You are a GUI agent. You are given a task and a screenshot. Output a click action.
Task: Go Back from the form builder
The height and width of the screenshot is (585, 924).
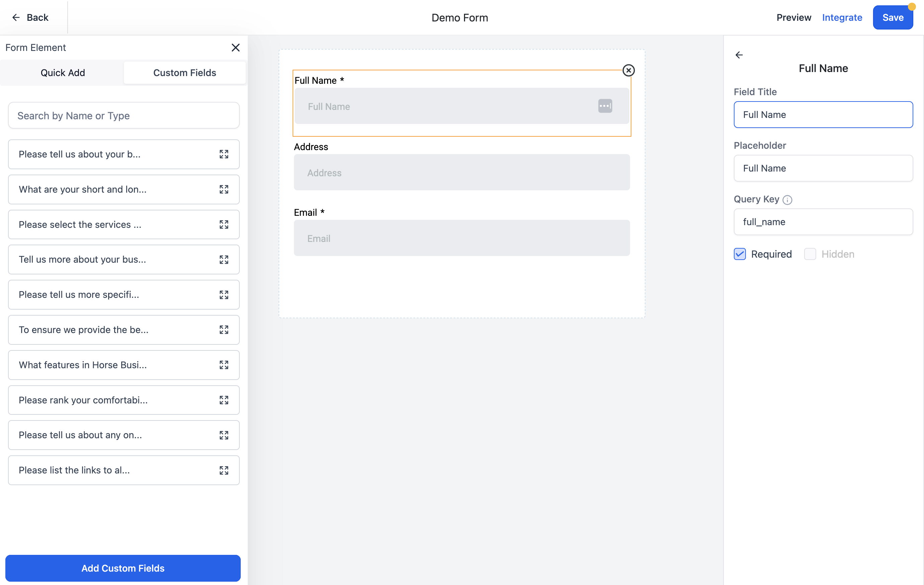tap(30, 17)
